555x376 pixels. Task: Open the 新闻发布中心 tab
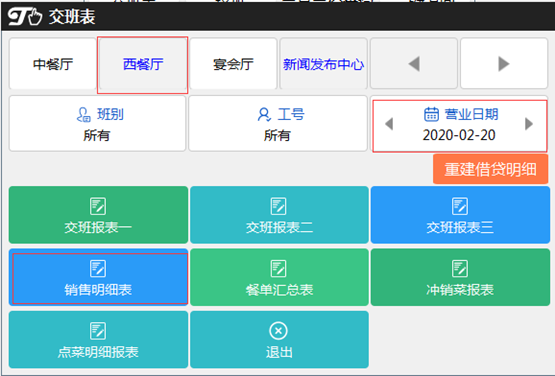(x=324, y=64)
